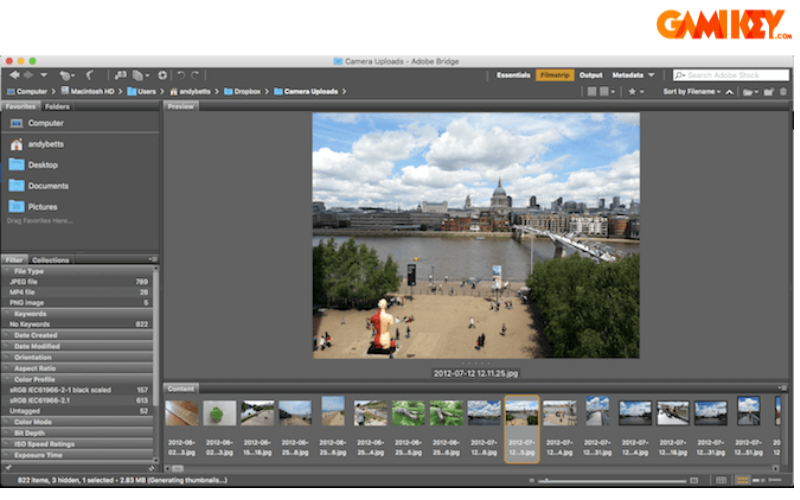
Task: Collapse the File Type filter section
Action: click(8, 271)
